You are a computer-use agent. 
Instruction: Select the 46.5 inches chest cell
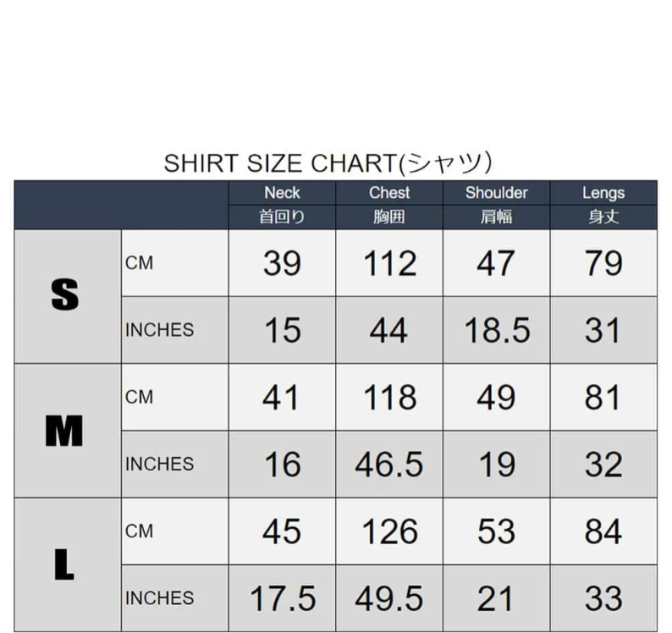click(389, 464)
